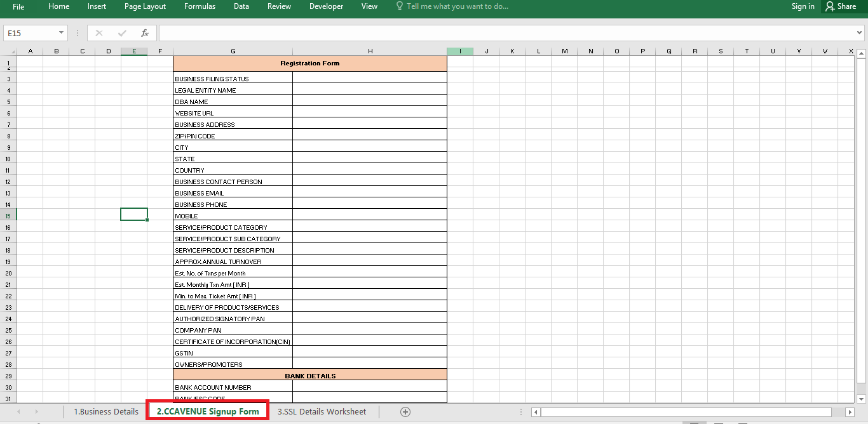
Task: Click the Insert Function fx icon
Action: (145, 33)
